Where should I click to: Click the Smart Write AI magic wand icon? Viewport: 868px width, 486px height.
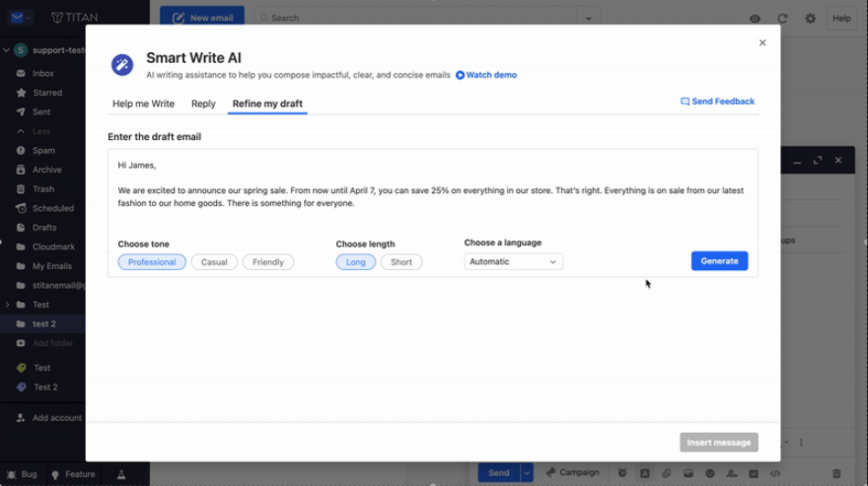[x=121, y=65]
